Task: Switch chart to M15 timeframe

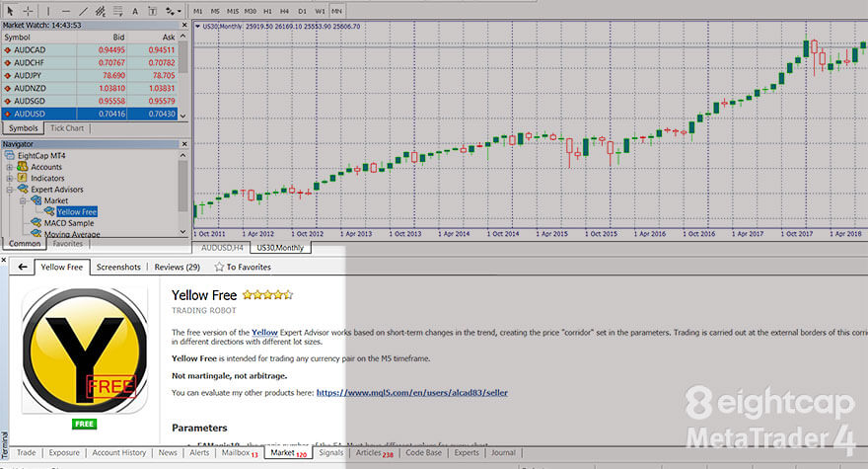Action: pyautogui.click(x=233, y=11)
